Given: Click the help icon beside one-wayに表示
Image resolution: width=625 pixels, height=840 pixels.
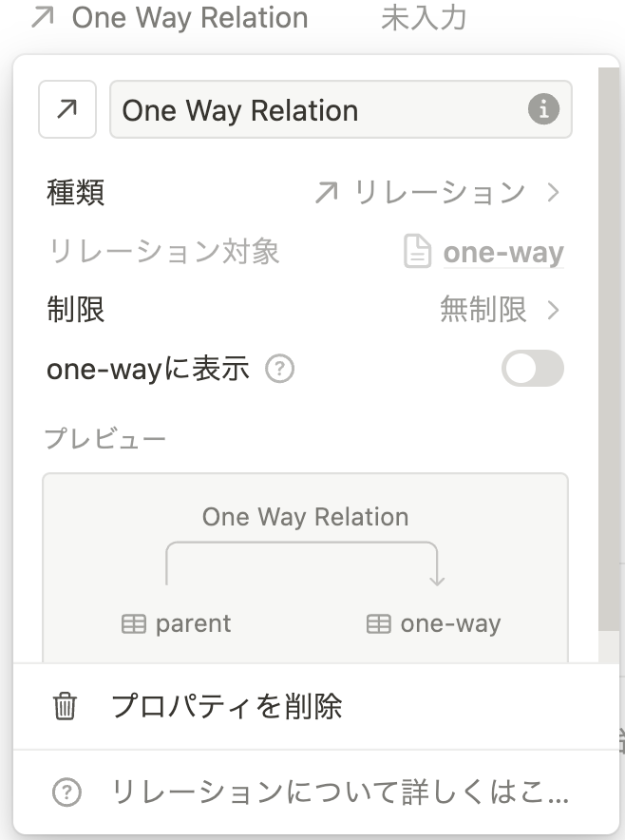Looking at the screenshot, I should [280, 369].
